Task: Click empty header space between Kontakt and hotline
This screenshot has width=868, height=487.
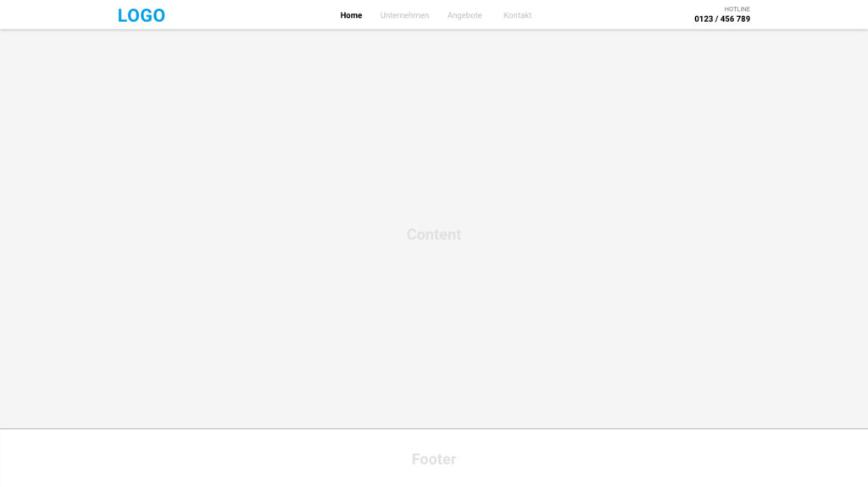Action: click(x=612, y=15)
